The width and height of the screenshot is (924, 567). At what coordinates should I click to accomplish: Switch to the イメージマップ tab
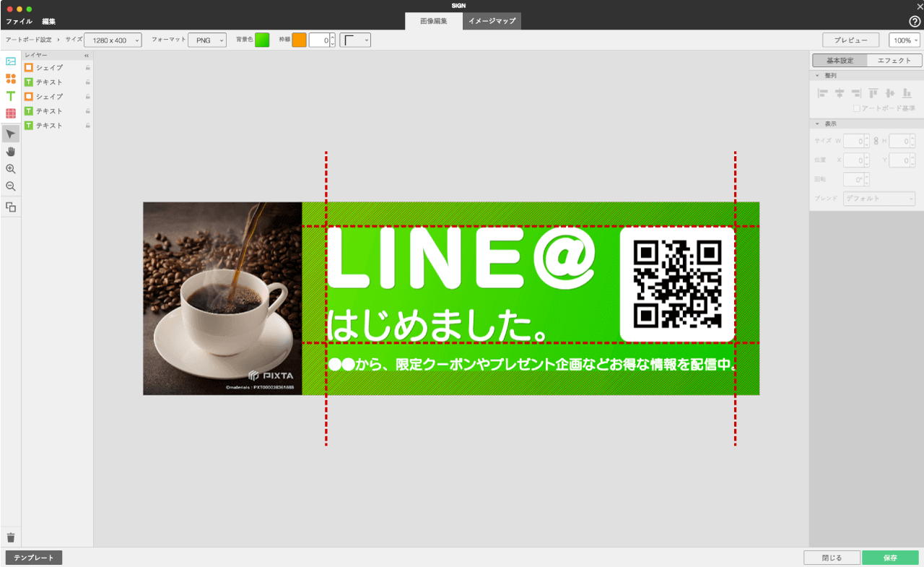[492, 21]
